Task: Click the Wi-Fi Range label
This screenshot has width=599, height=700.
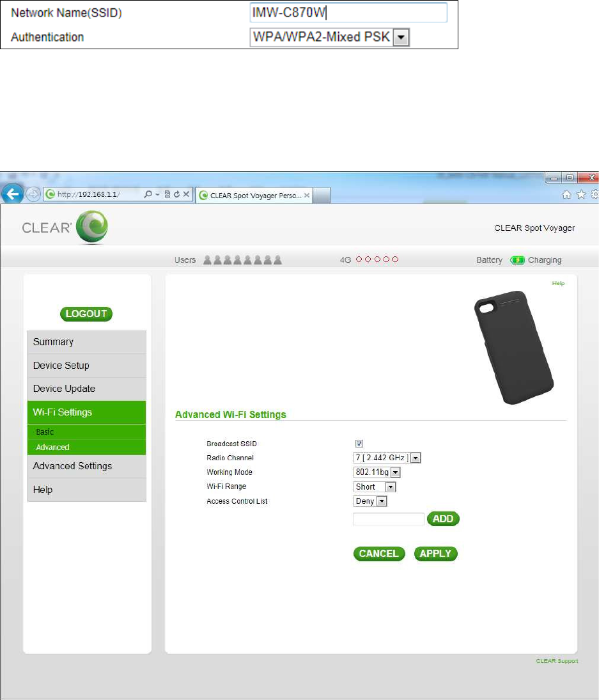Action: [226, 486]
